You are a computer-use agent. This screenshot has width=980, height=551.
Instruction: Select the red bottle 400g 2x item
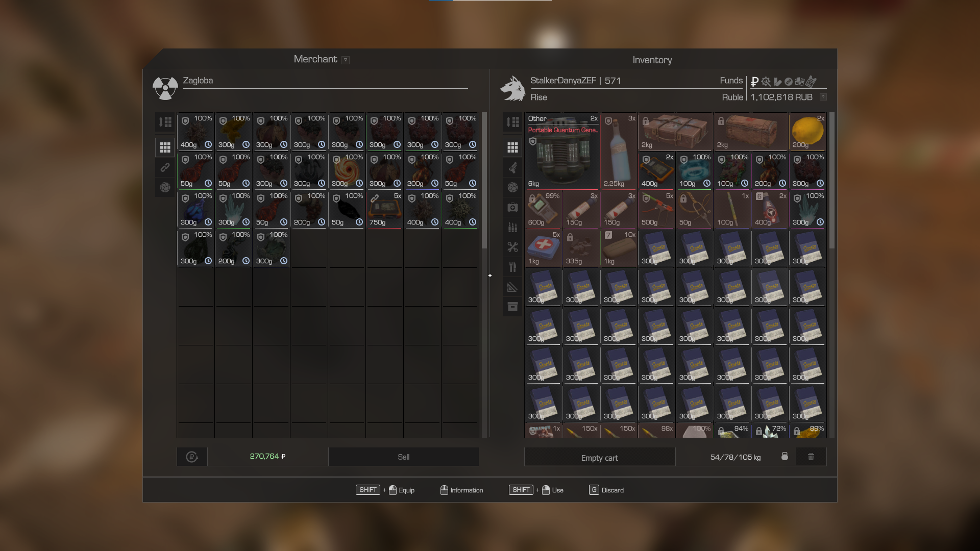point(770,209)
